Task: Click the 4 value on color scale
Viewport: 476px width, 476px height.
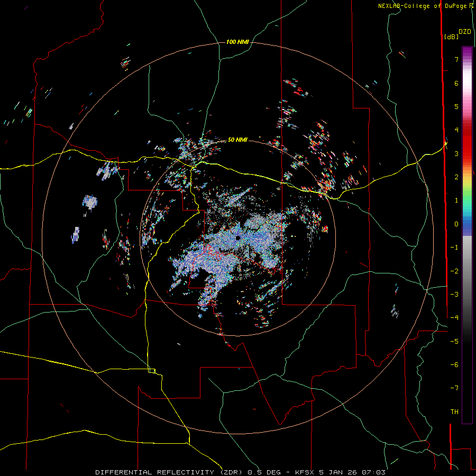Action: click(456, 130)
